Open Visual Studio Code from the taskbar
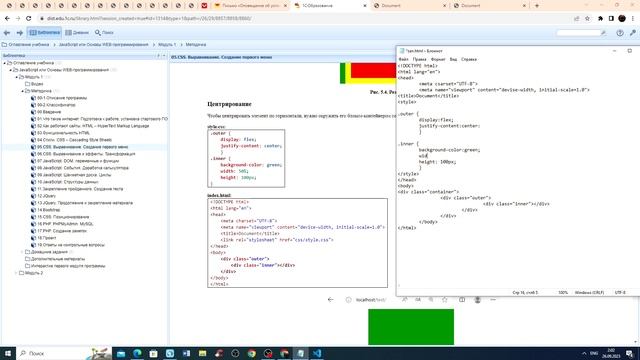 (x=317, y=353)
